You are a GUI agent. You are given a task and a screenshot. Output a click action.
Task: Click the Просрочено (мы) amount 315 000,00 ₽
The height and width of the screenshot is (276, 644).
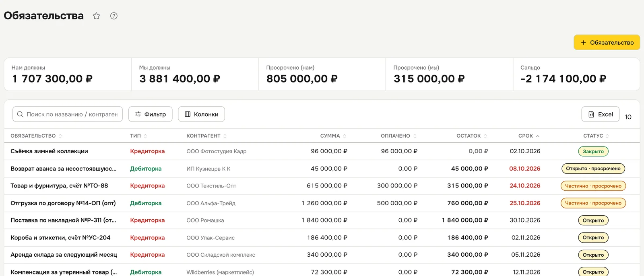tap(429, 79)
